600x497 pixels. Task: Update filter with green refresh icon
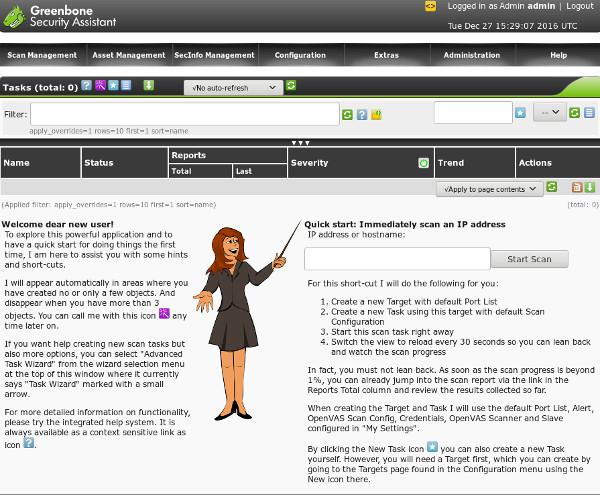(348, 114)
